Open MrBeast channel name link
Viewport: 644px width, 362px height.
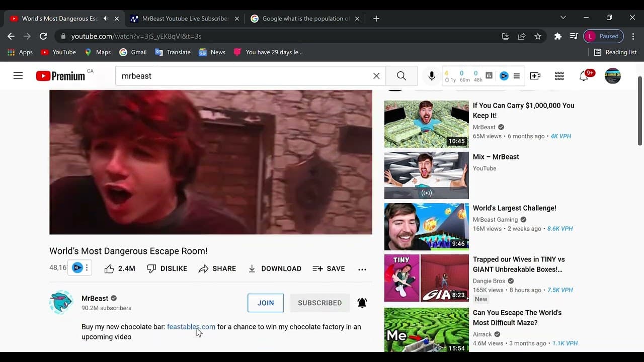95,298
